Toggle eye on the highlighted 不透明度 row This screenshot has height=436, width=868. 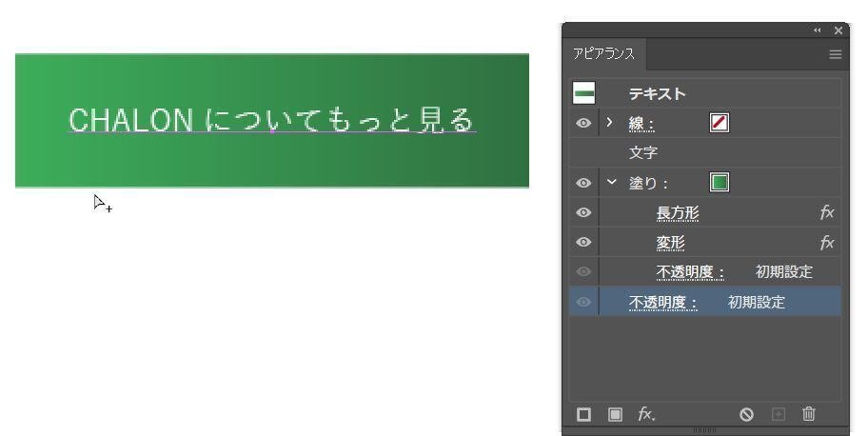(583, 302)
